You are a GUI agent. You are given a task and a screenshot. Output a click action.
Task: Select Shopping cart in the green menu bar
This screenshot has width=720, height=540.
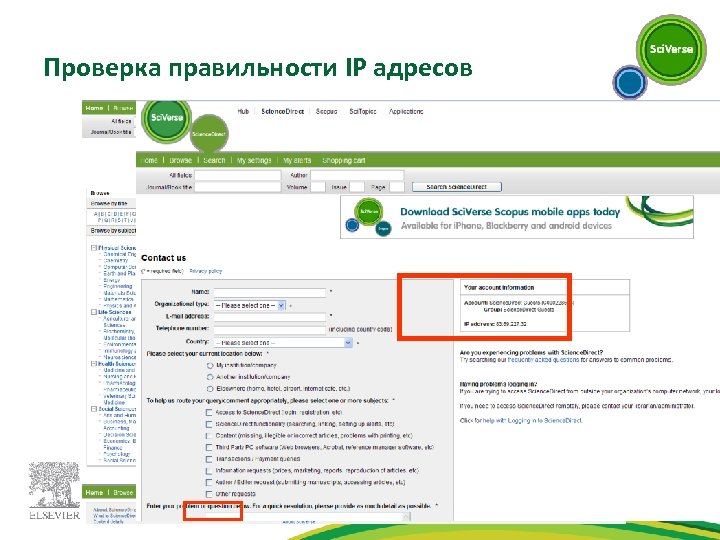[x=343, y=160]
